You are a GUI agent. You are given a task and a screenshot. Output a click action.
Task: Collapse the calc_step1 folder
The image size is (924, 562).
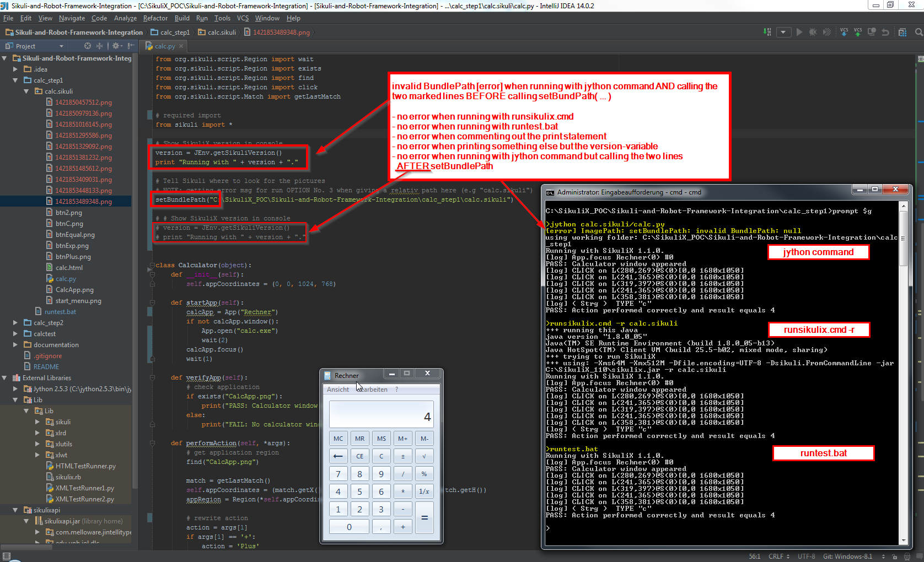[x=15, y=80]
